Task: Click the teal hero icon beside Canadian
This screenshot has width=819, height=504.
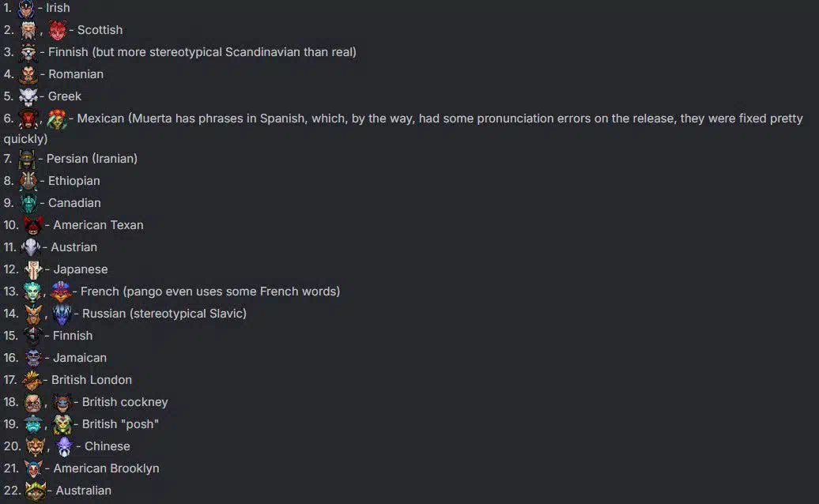Action: click(28, 204)
